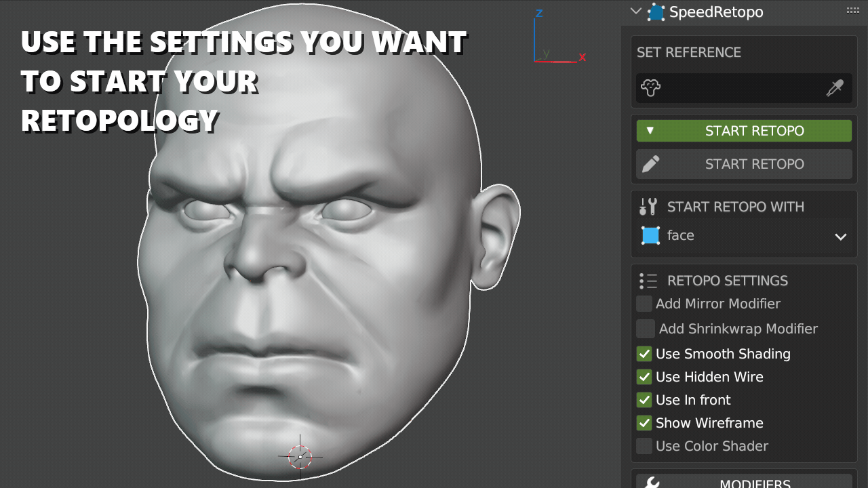868x488 pixels.
Task: Enable Use Color Shader option
Action: coord(644,446)
